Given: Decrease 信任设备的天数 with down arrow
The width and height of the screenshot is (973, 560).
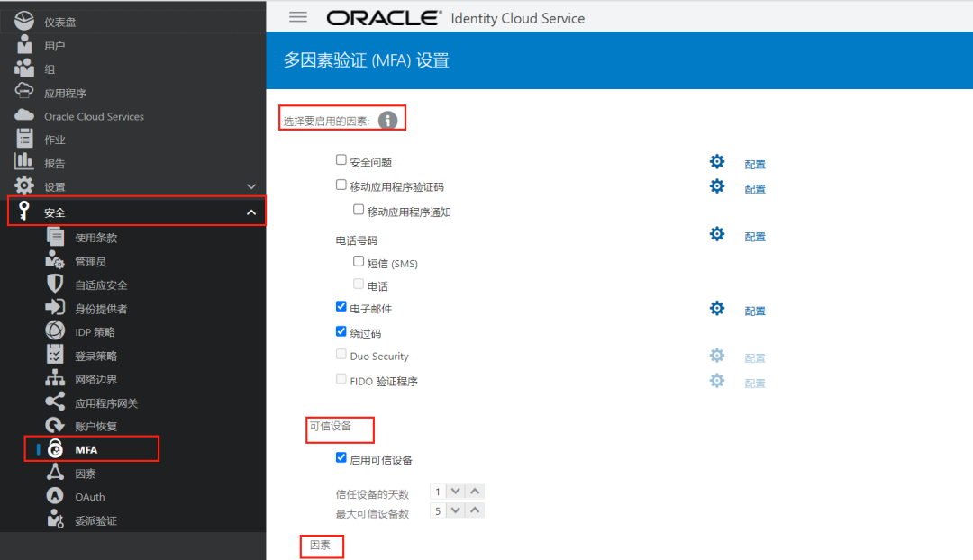Looking at the screenshot, I should click(x=456, y=492).
